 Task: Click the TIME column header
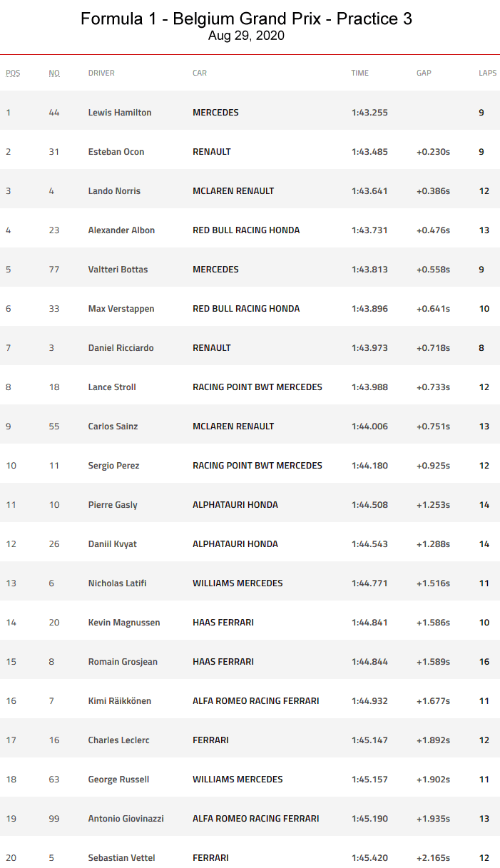[359, 73]
